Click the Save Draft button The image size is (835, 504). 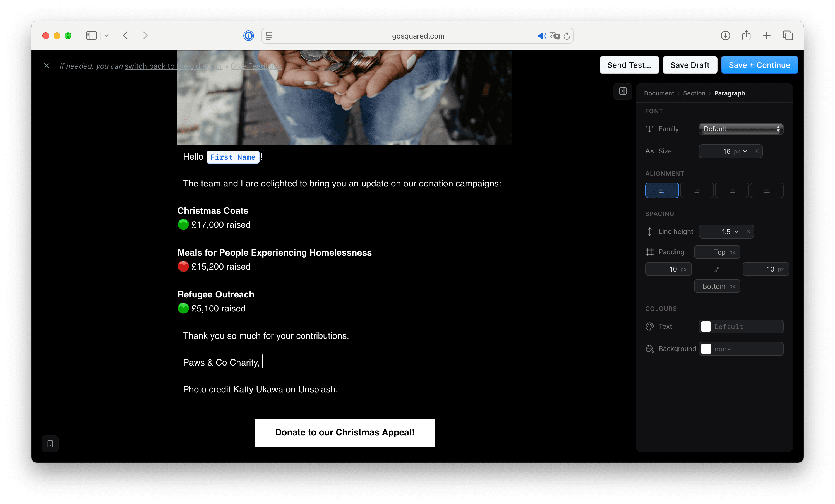click(690, 65)
